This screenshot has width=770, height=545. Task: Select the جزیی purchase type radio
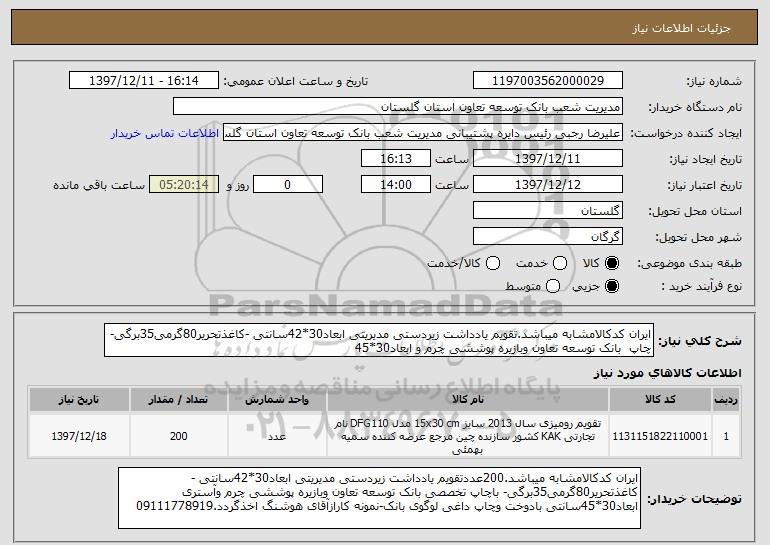(612, 286)
